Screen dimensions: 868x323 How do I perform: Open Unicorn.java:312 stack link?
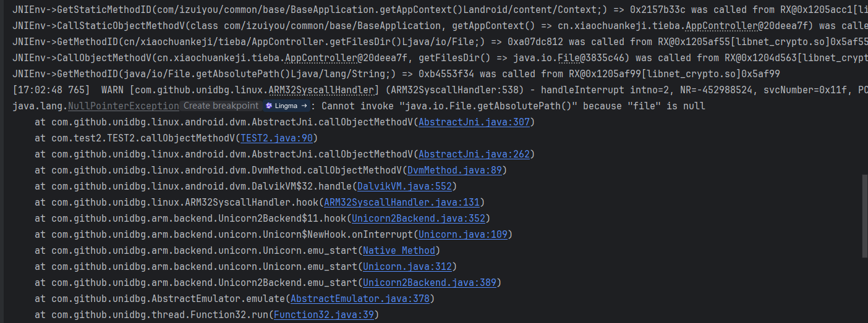407,266
